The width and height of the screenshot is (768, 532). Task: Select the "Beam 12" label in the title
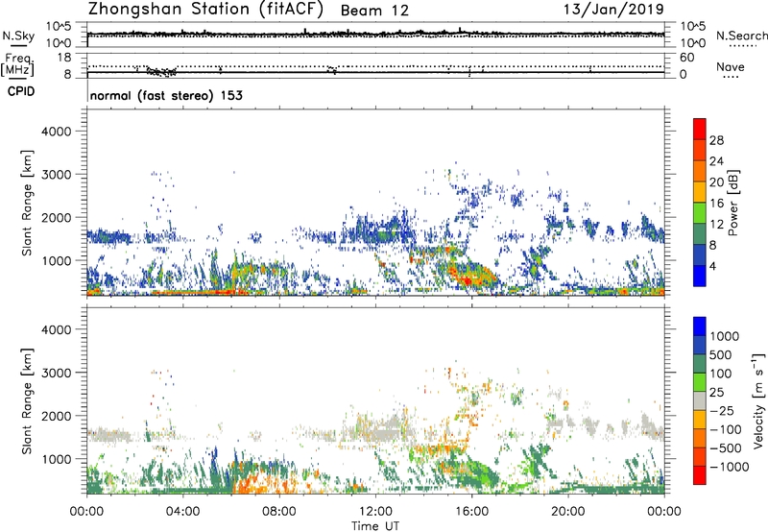tap(374, 11)
